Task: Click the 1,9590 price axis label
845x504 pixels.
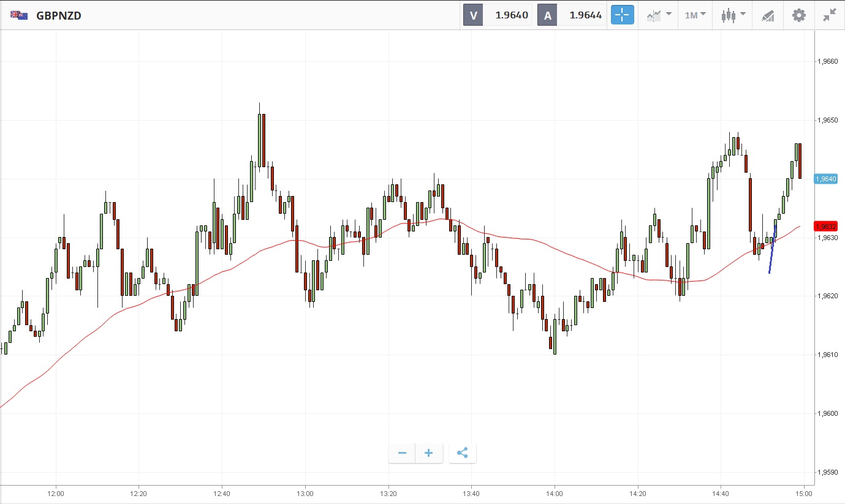Action: pyautogui.click(x=827, y=473)
